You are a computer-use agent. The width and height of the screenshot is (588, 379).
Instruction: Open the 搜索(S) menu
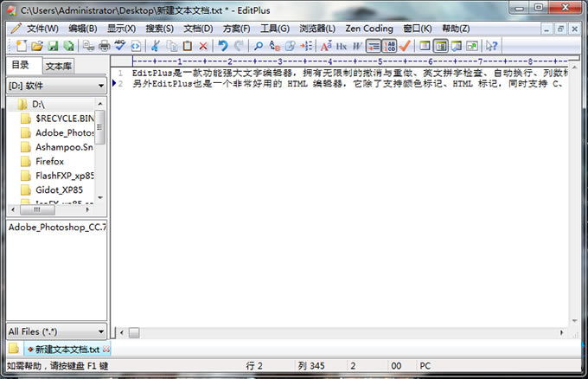tap(160, 29)
